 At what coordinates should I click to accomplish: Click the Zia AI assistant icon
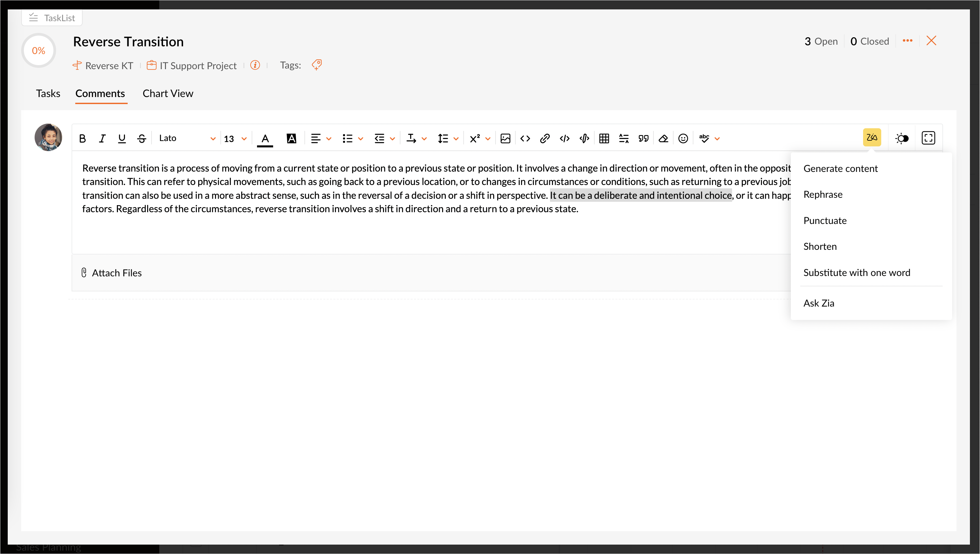pos(871,138)
